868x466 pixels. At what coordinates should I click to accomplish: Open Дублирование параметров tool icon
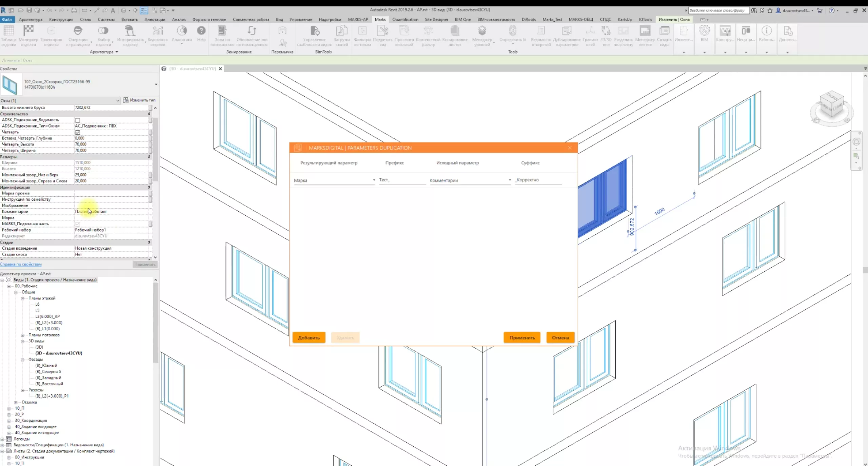(567, 31)
